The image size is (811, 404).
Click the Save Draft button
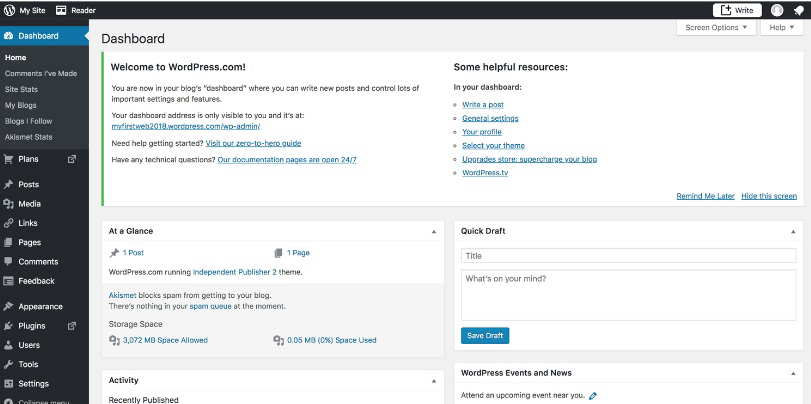click(x=485, y=336)
